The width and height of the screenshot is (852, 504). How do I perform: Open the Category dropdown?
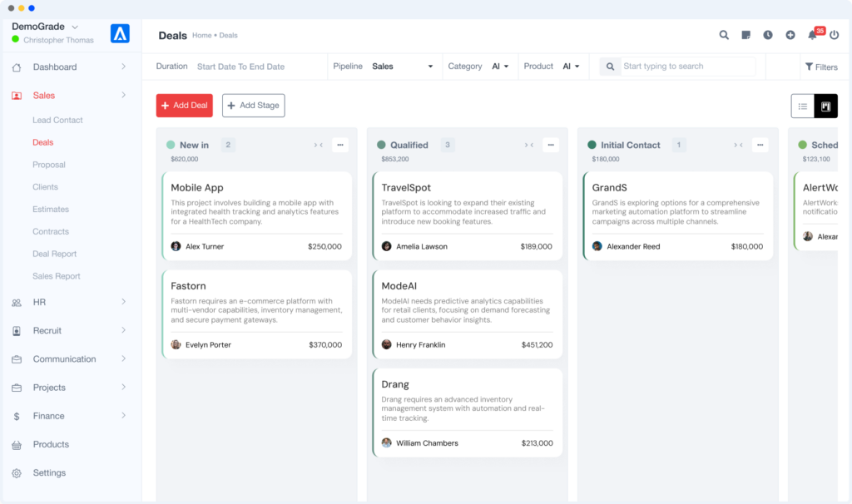[500, 67]
